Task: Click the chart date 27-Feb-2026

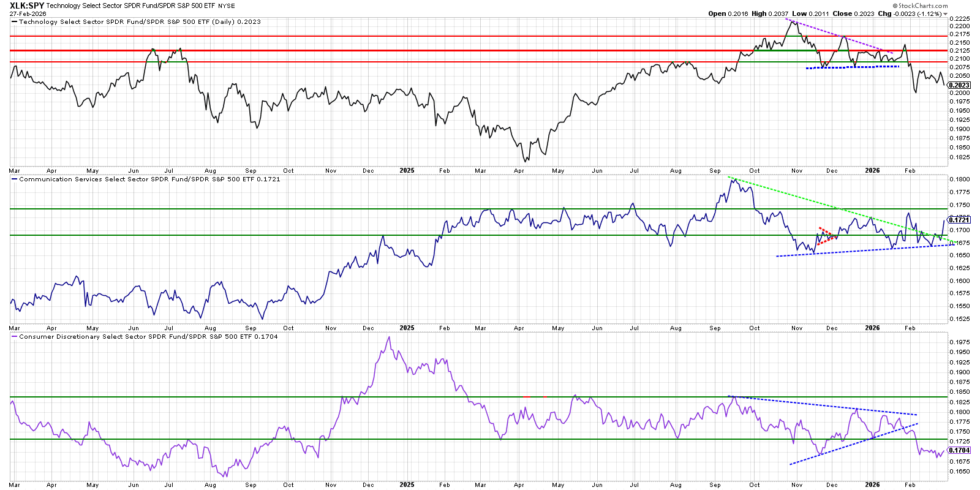Action: (28, 13)
